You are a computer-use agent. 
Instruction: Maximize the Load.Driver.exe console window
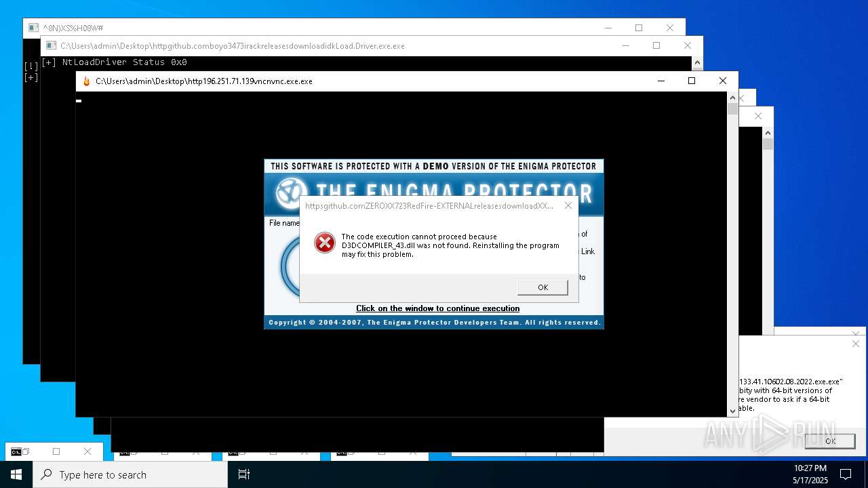tap(656, 45)
